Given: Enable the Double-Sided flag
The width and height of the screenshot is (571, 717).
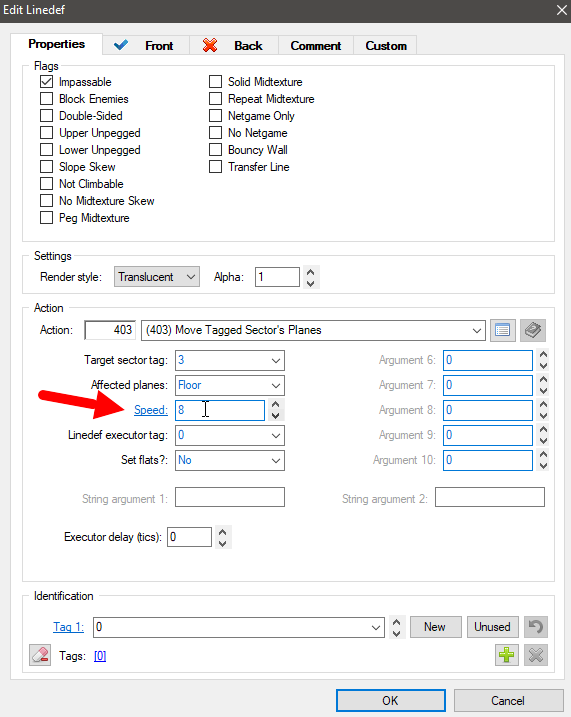Looking at the screenshot, I should [47, 116].
